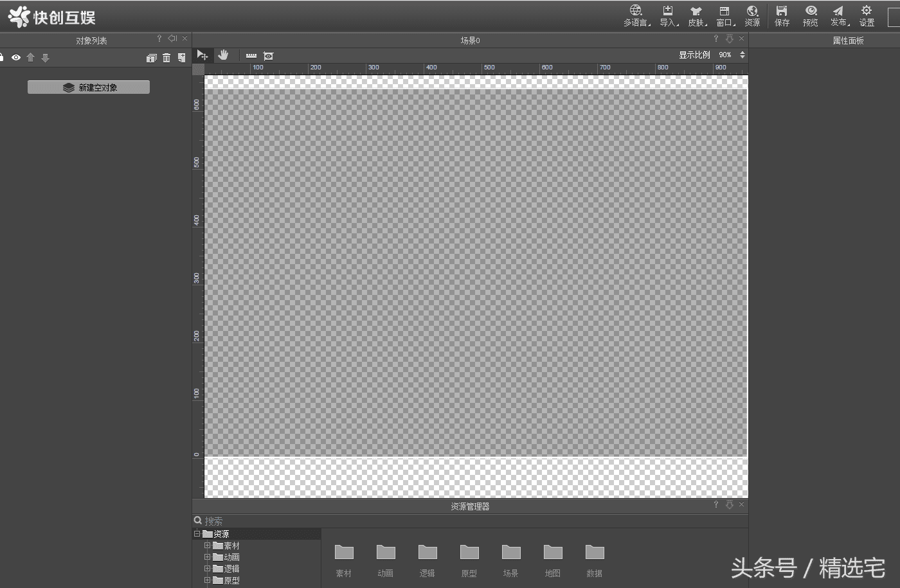Adjust 显示比例 zoom stepper arrows

(742, 55)
